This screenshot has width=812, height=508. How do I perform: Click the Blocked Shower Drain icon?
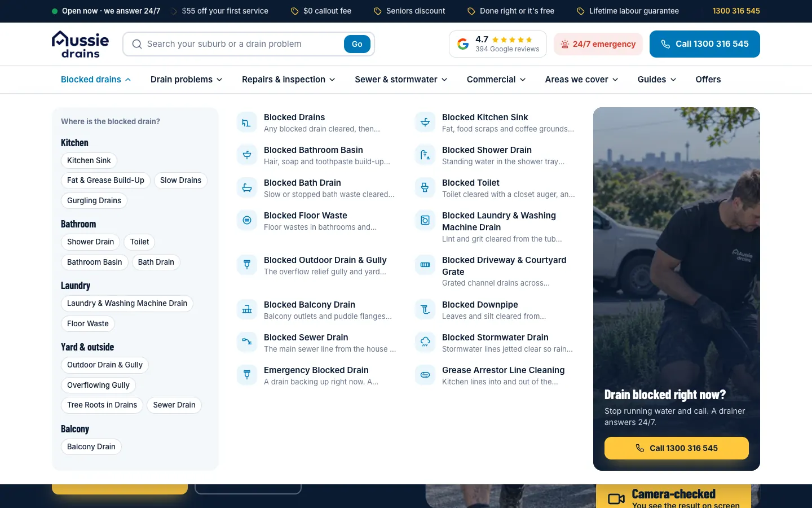pyautogui.click(x=425, y=155)
